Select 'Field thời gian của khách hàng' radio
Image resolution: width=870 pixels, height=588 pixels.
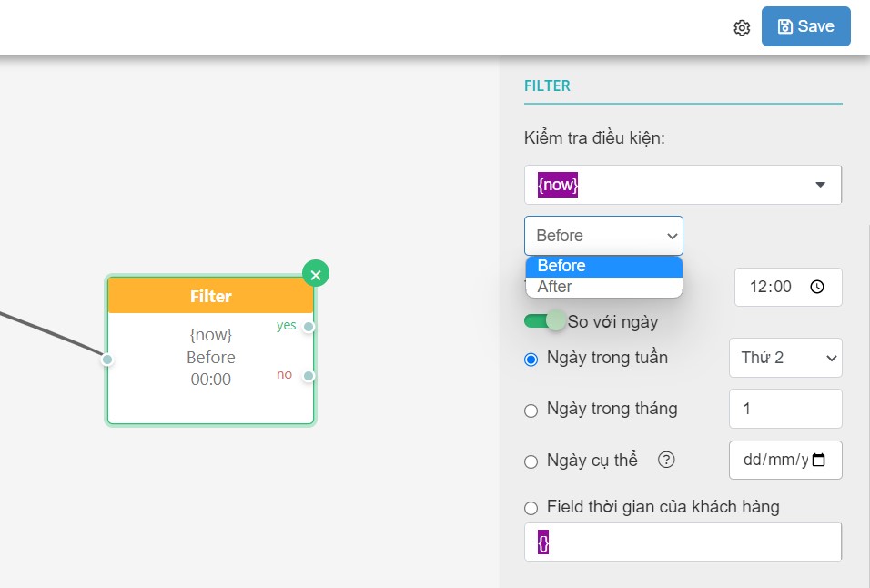click(x=531, y=508)
